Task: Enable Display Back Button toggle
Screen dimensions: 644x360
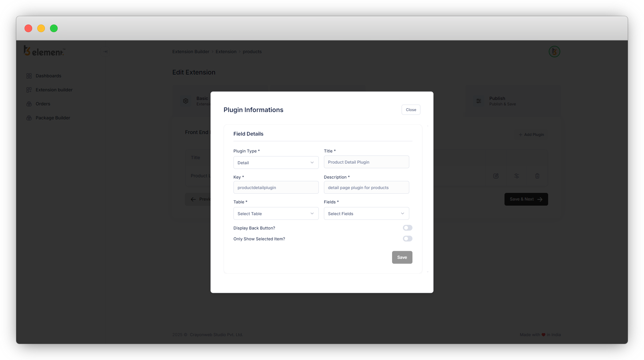Action: [407, 228]
